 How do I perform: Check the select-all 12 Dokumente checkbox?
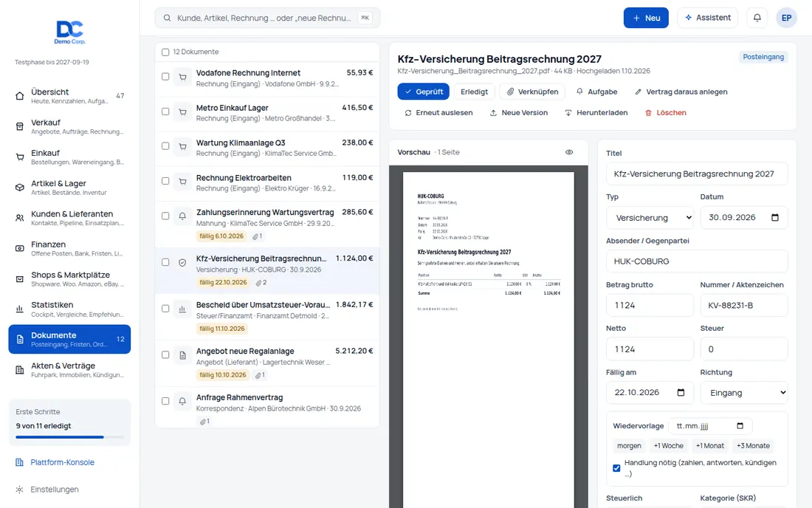(165, 52)
